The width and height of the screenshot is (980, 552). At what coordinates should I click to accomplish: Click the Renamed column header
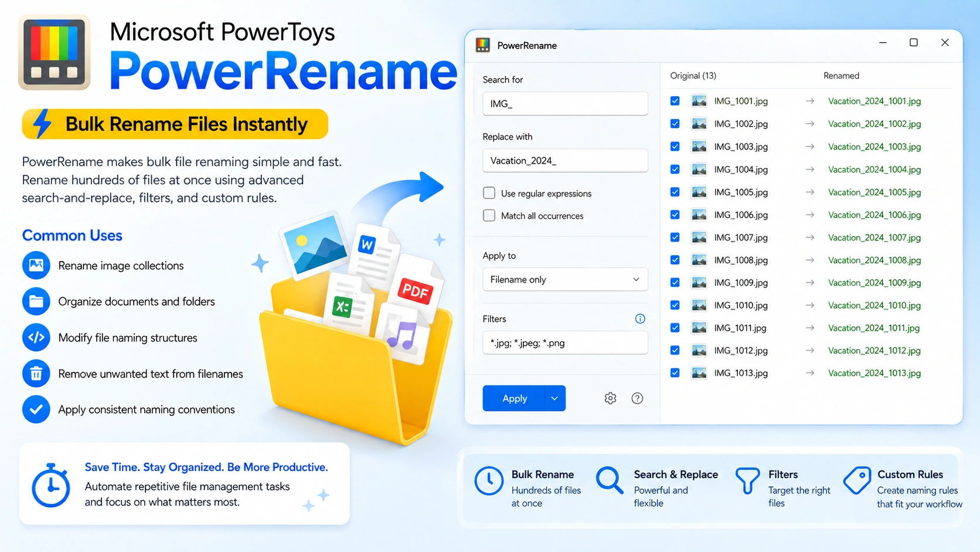[841, 76]
